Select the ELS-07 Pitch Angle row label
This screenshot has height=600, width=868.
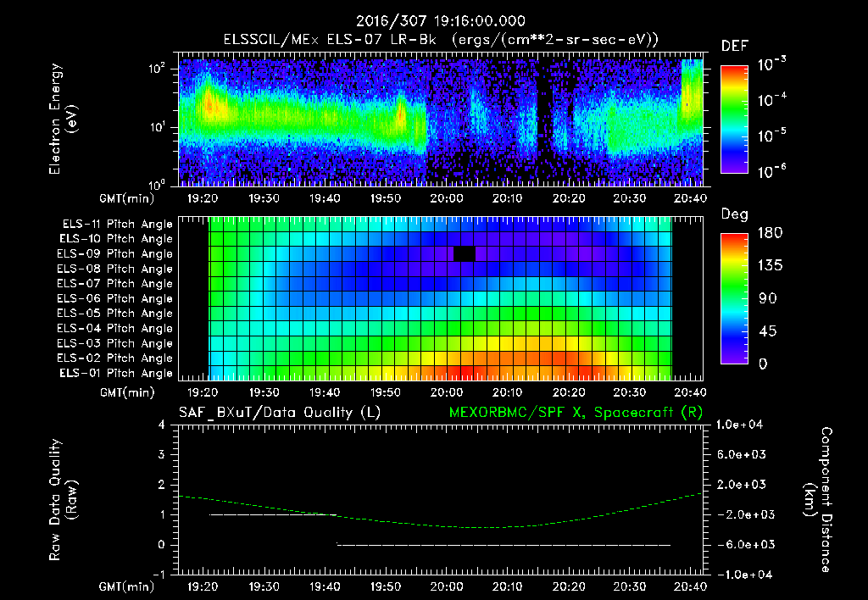point(115,283)
